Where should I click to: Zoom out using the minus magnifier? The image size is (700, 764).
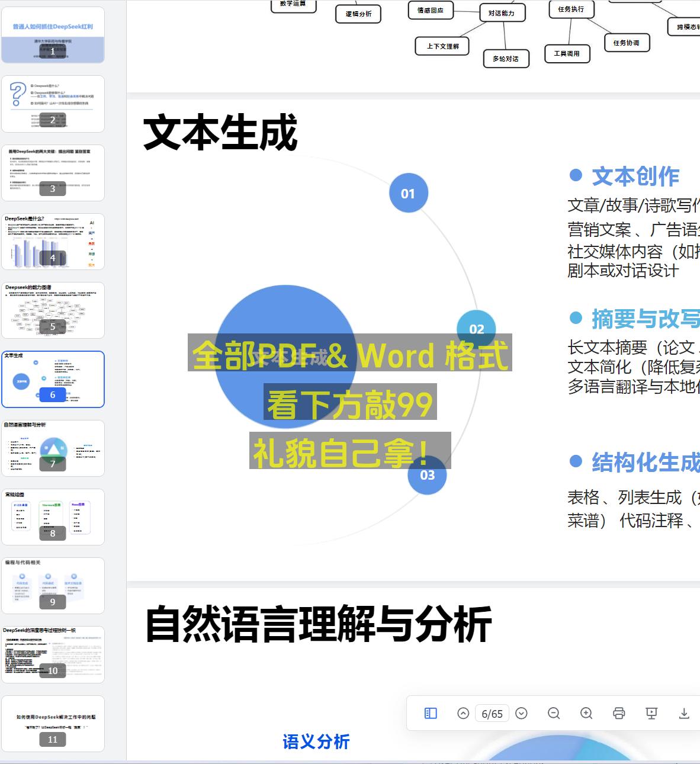point(554,714)
